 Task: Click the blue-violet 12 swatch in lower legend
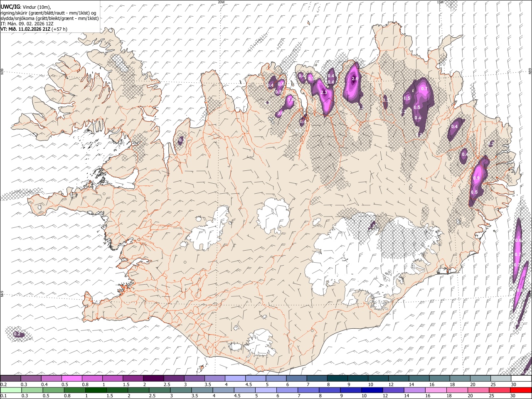[x=393, y=390]
